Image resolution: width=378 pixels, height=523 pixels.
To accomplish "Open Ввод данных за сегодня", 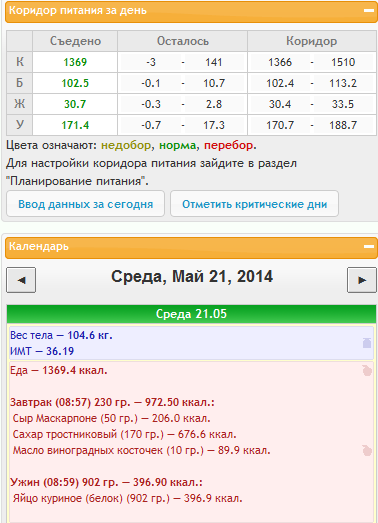I will [x=85, y=204].
